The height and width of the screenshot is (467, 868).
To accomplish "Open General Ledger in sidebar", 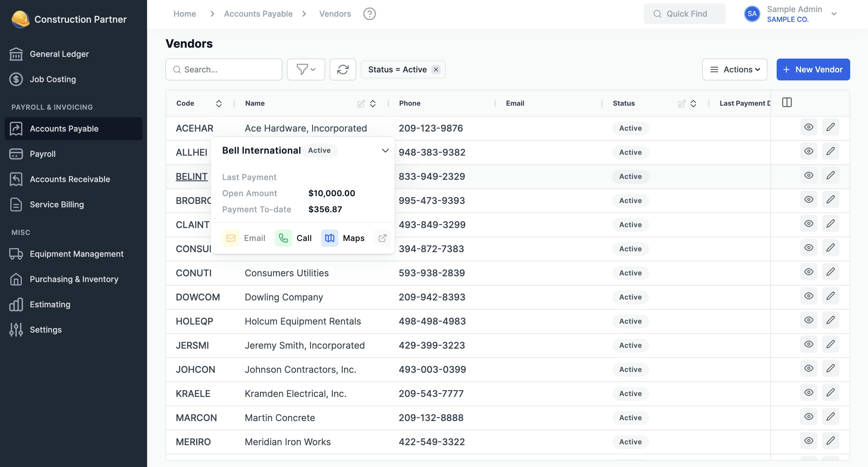I will (74, 54).
